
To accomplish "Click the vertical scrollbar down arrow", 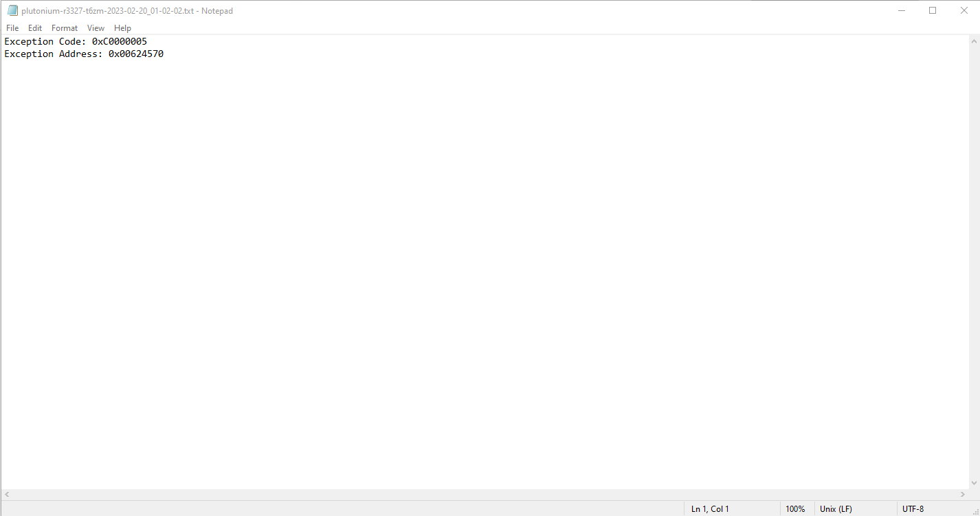I will pos(974,483).
